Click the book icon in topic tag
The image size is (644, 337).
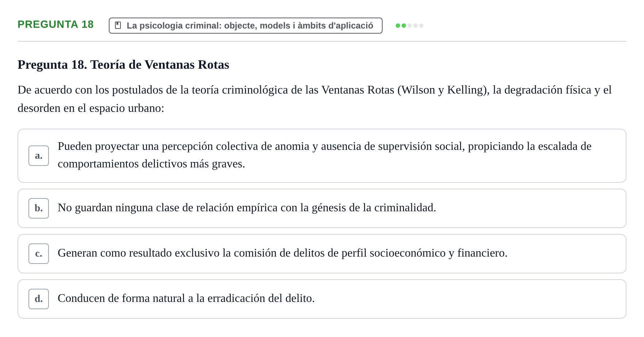(118, 26)
